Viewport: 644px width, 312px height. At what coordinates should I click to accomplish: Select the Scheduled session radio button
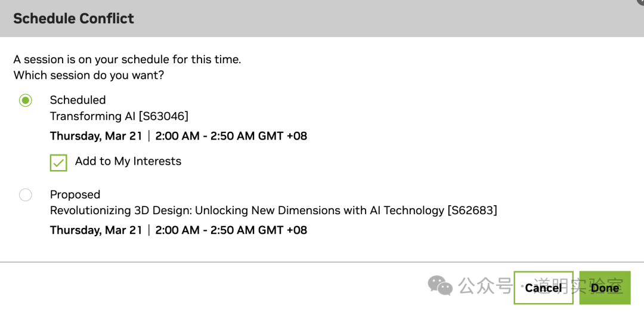pyautogui.click(x=26, y=100)
